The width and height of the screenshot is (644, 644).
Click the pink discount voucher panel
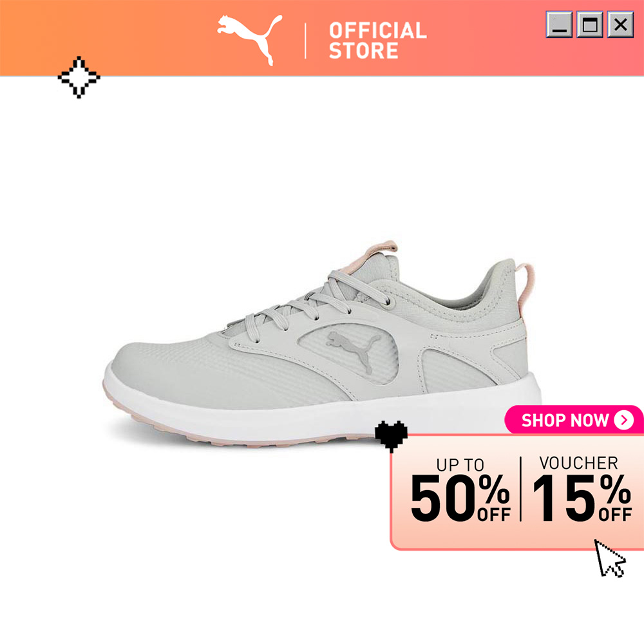coord(517,492)
